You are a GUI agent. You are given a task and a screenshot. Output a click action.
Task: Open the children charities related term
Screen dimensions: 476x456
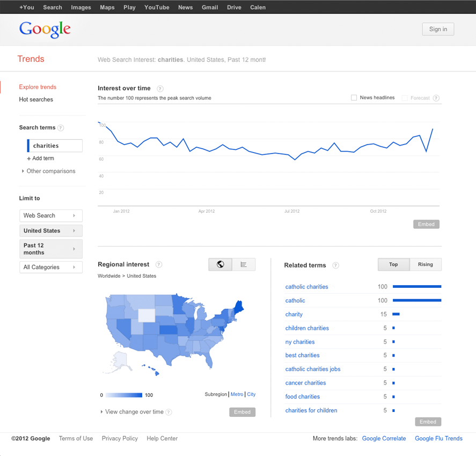307,328
